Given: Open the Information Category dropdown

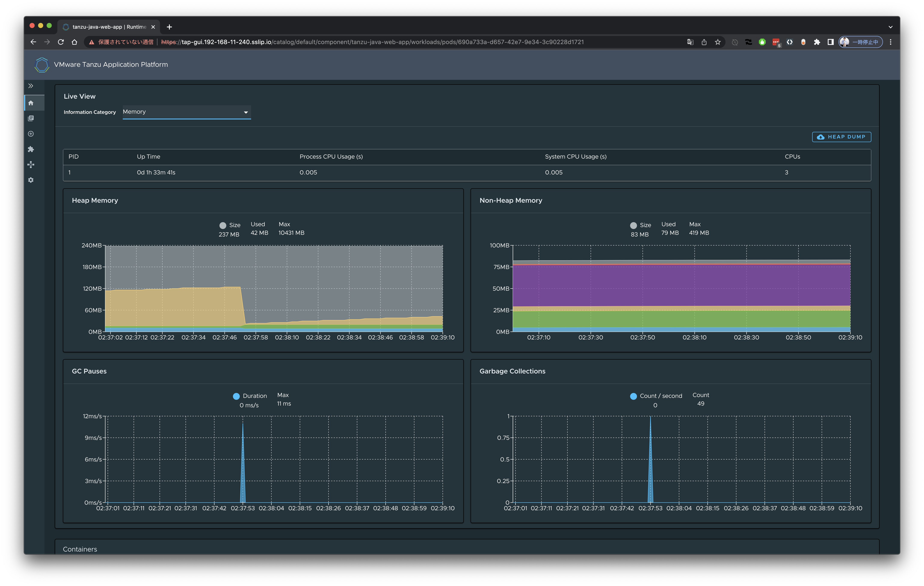Looking at the screenshot, I should [186, 112].
